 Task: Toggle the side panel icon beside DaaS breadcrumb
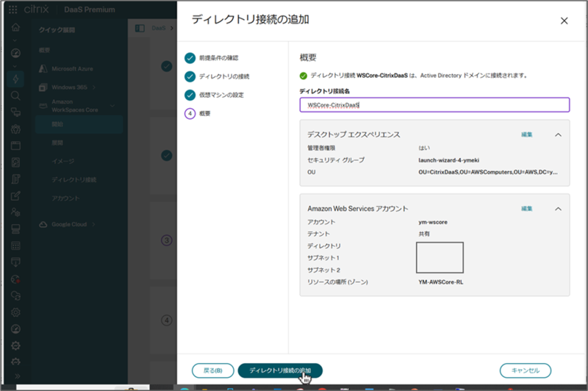[140, 28]
